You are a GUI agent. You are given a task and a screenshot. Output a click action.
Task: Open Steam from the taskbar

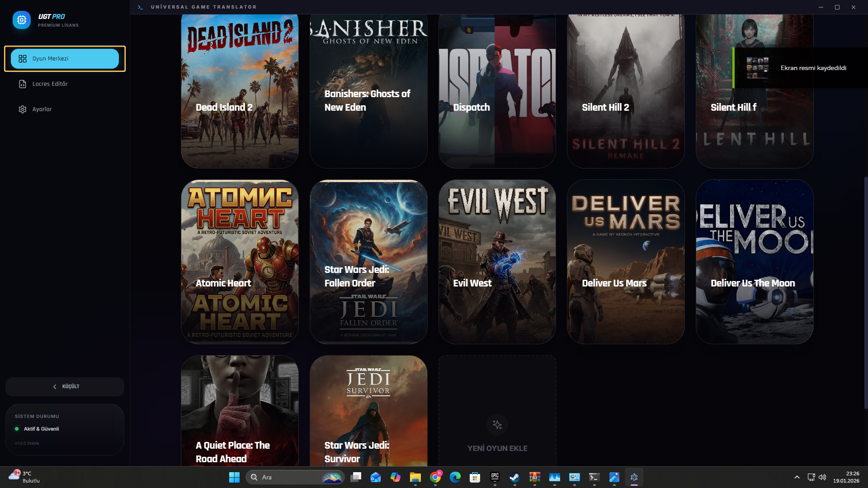[515, 477]
